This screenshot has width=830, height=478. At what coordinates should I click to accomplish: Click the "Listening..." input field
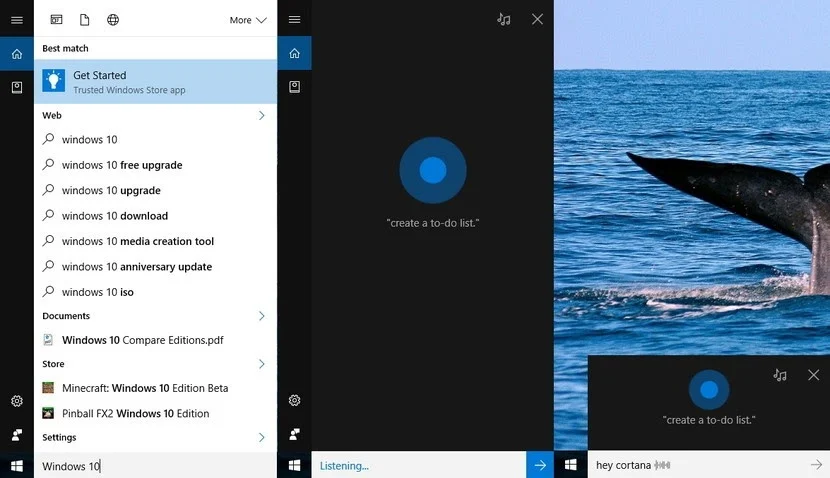(419, 465)
